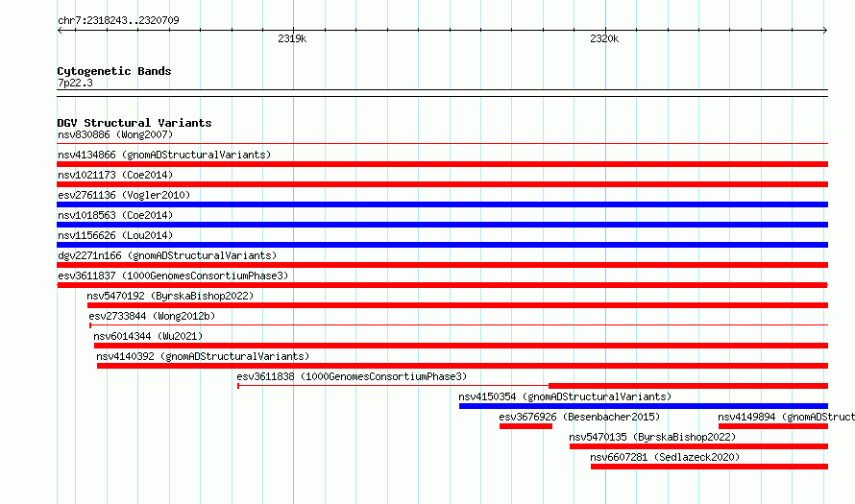Open esv3611837 (1000GenomesConsortiumPhase3) label
Viewport: 855px width, 504px height.
click(x=173, y=276)
